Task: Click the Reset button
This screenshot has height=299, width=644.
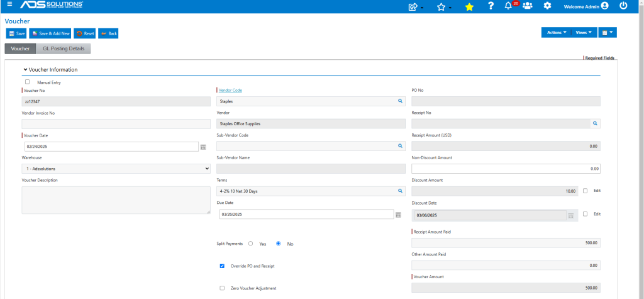Action: (x=85, y=34)
